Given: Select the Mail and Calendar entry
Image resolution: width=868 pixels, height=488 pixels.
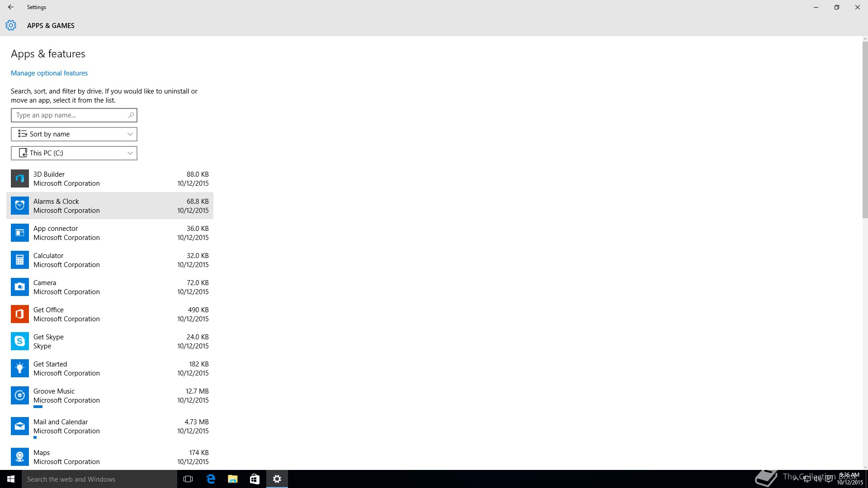Looking at the screenshot, I should point(110,428).
